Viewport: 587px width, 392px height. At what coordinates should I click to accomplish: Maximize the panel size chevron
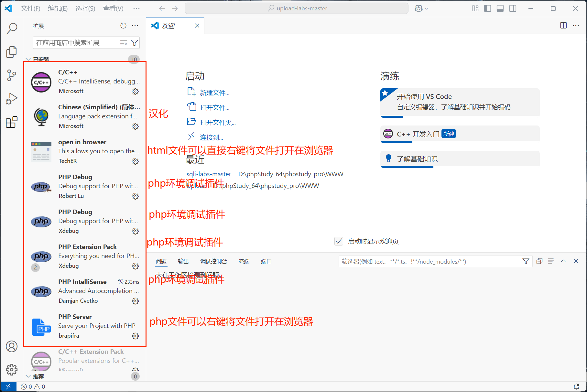[563, 261]
